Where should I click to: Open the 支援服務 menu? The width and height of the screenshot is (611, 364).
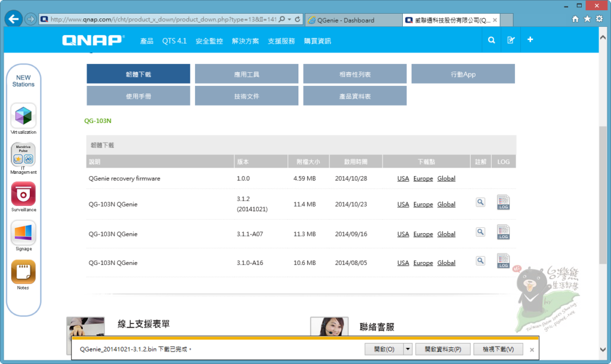point(281,41)
